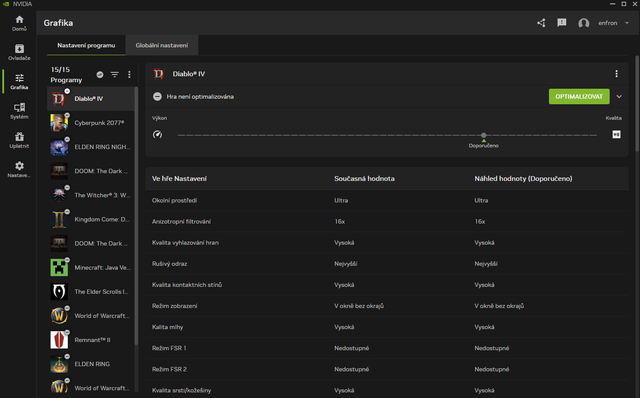Screen dimensions: 640x398
Task: Select ELDEN RING NIGH... in program list
Action: 91,147
